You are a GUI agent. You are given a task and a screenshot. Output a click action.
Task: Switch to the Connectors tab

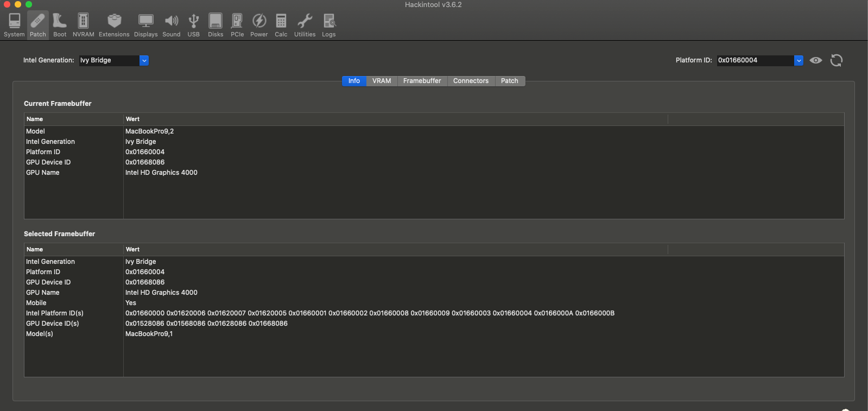point(471,81)
